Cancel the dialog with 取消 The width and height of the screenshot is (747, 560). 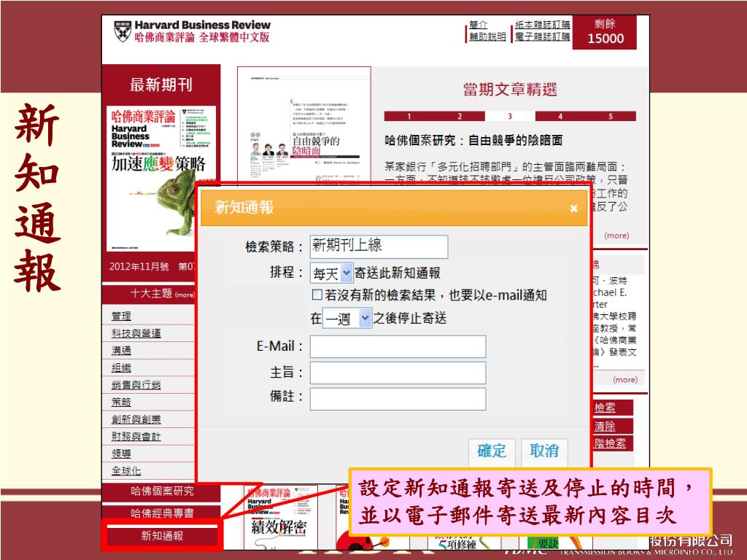click(544, 451)
